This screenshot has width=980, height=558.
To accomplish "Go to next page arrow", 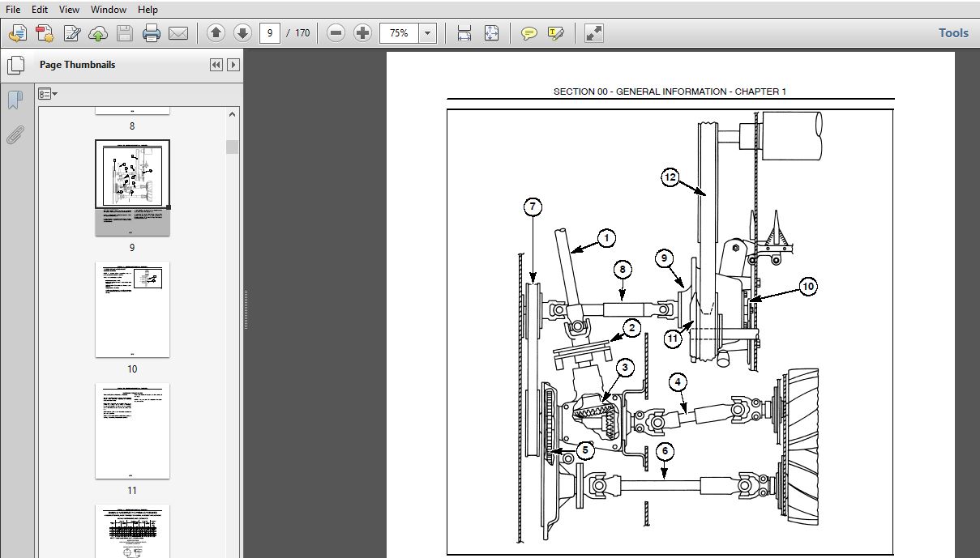I will (x=242, y=33).
